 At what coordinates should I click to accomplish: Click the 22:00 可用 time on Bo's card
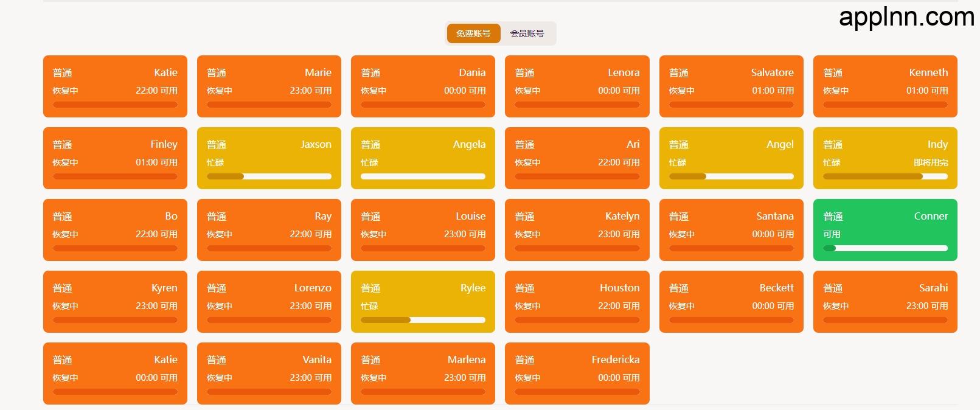tap(156, 234)
